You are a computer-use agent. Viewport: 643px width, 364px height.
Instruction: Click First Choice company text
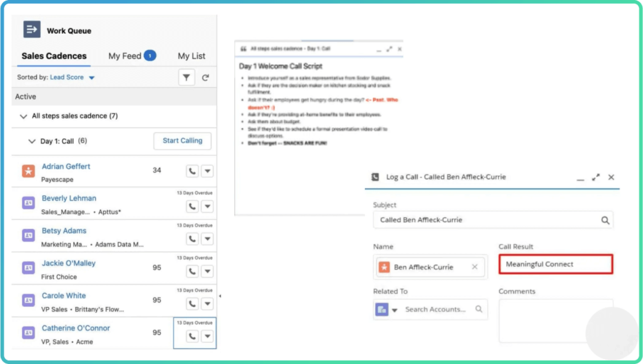tap(58, 277)
